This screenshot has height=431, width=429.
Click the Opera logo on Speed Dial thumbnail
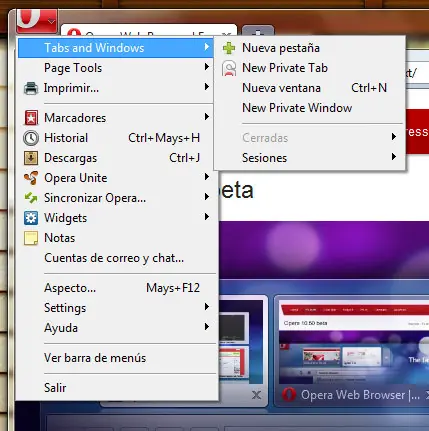pyautogui.click(x=289, y=395)
